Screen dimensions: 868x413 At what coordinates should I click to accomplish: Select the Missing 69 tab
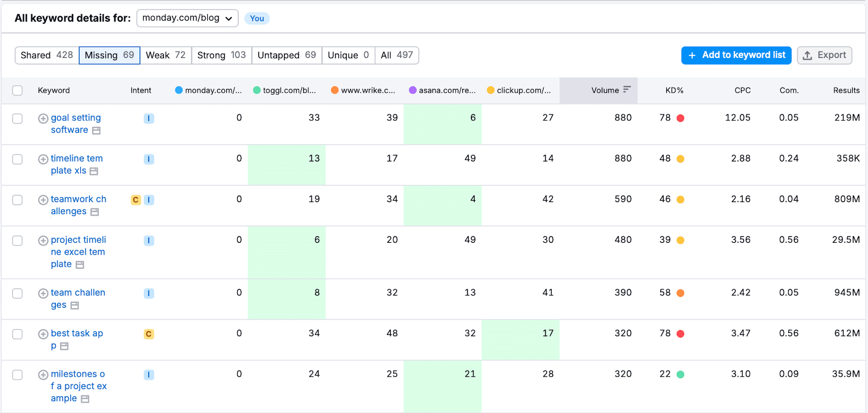(x=110, y=55)
